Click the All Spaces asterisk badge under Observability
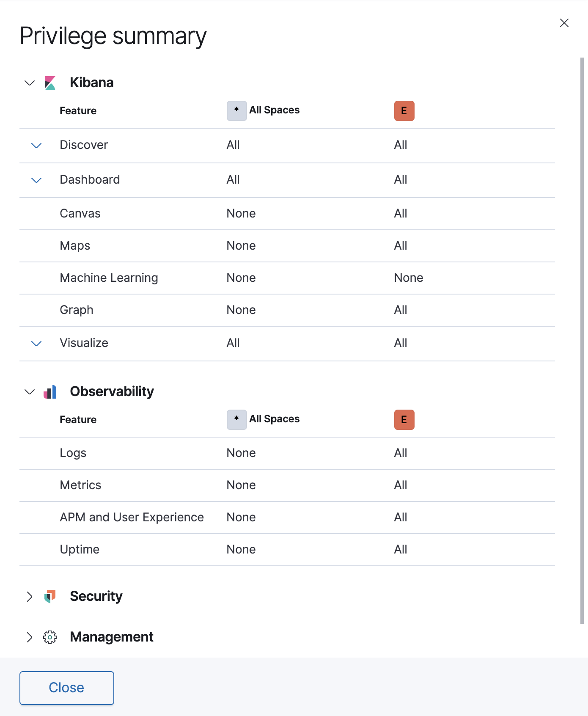Screen dimensions: 588x716 click(x=236, y=420)
